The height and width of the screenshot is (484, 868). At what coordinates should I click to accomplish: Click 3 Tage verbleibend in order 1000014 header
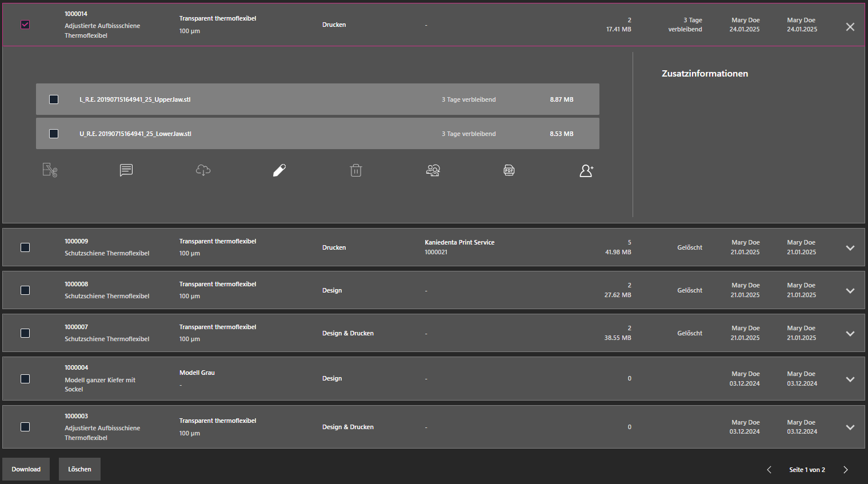[685, 25]
